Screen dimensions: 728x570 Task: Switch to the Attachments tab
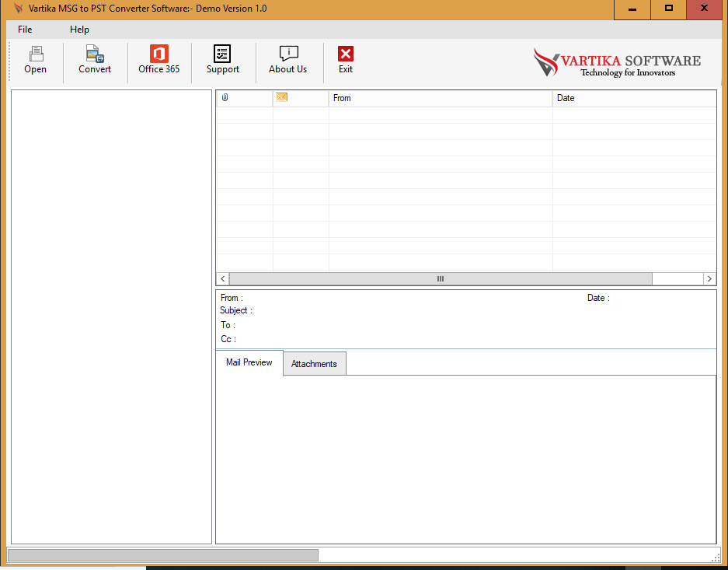pos(315,364)
